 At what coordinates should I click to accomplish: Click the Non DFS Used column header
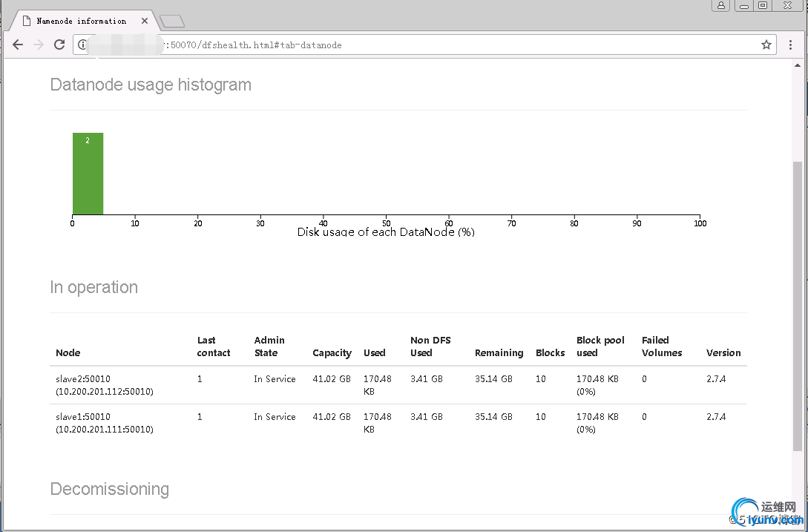coord(430,347)
